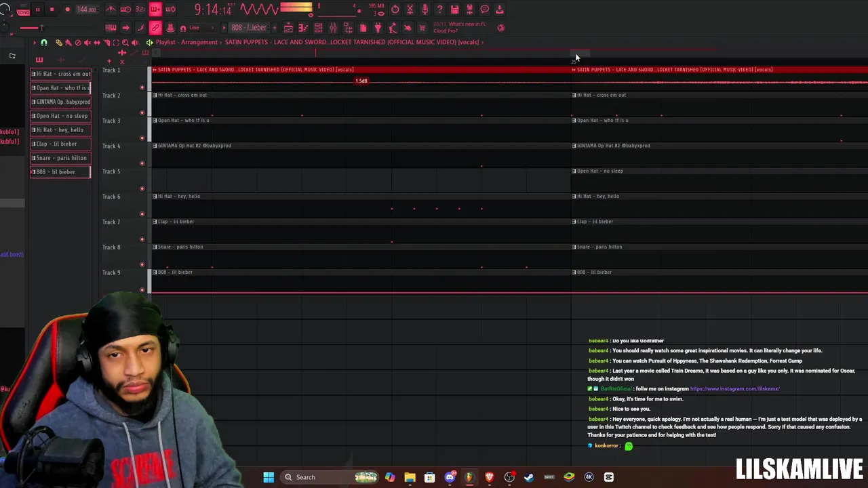Open Windows Start menu
Viewport: 868px width, 488px height.
pos(269,477)
